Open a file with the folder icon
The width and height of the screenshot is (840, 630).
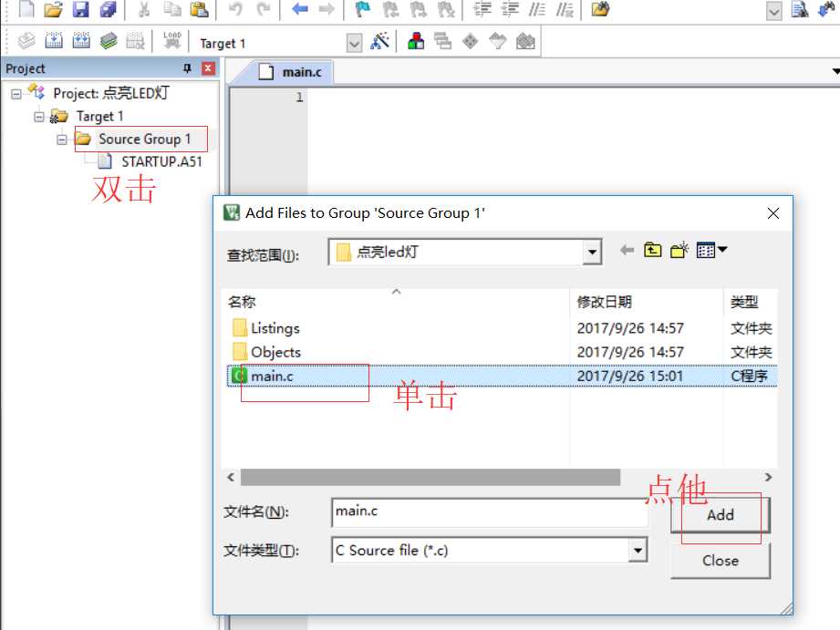(x=53, y=9)
